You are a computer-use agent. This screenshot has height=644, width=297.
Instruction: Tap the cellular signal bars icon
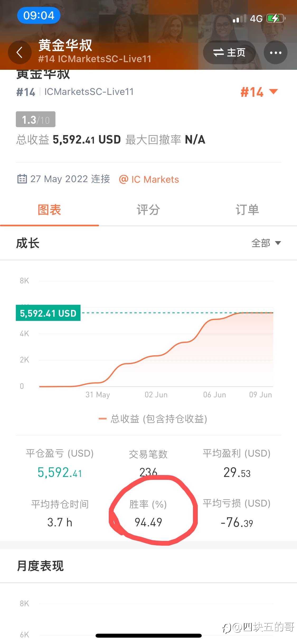tap(239, 19)
